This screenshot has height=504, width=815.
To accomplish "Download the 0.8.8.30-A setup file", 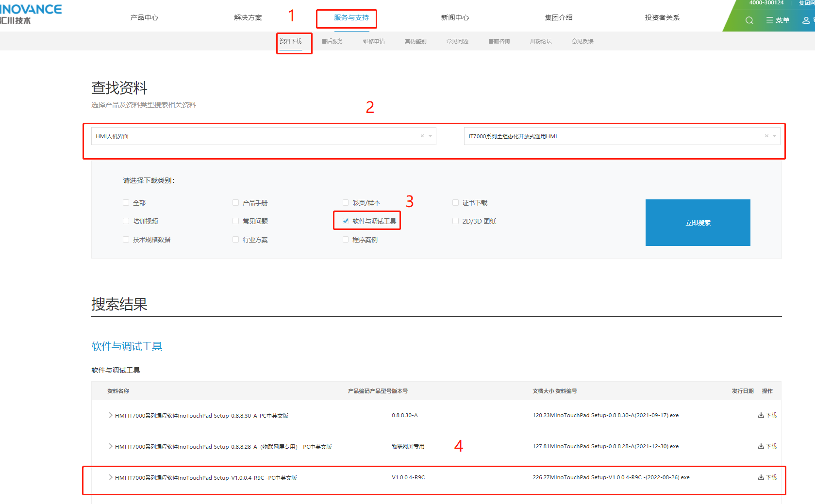I will (767, 415).
